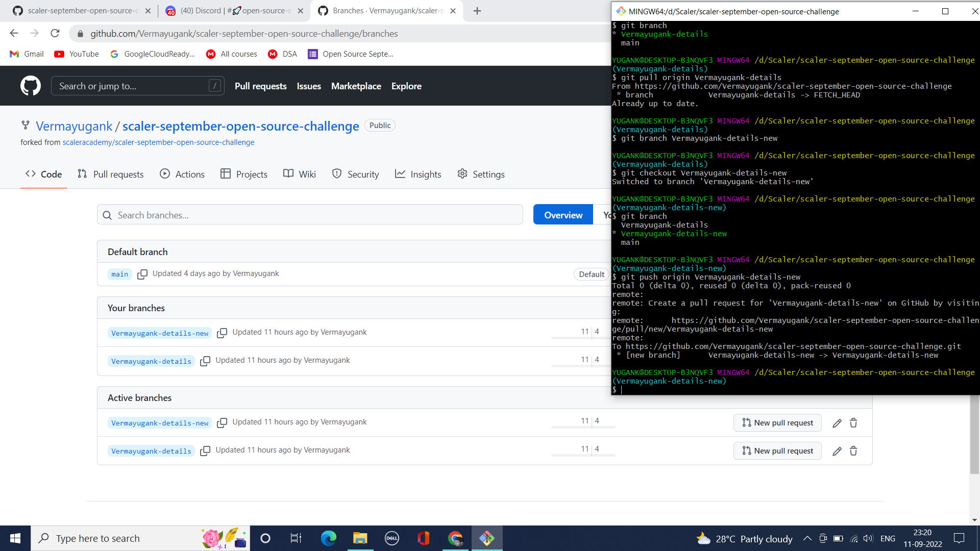This screenshot has width=980, height=551.
Task: Open the Gmail bookmark
Action: point(27,54)
